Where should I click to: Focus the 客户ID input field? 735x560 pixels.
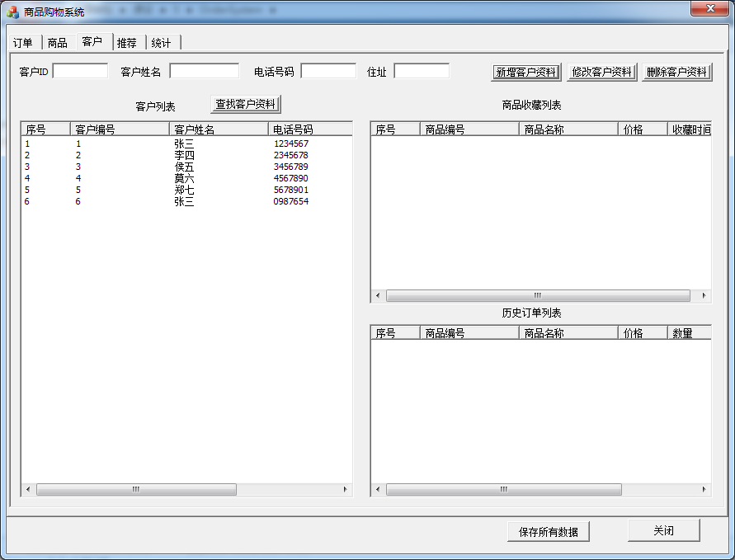pos(80,71)
